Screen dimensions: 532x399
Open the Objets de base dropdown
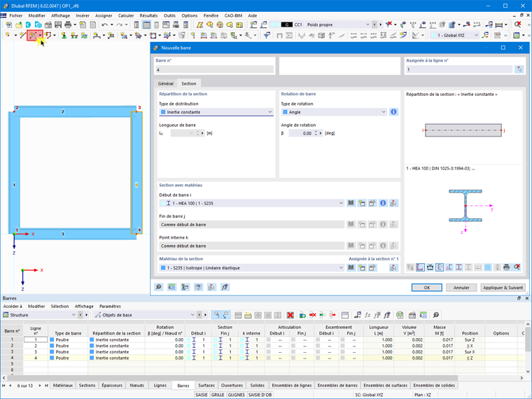tap(145, 315)
